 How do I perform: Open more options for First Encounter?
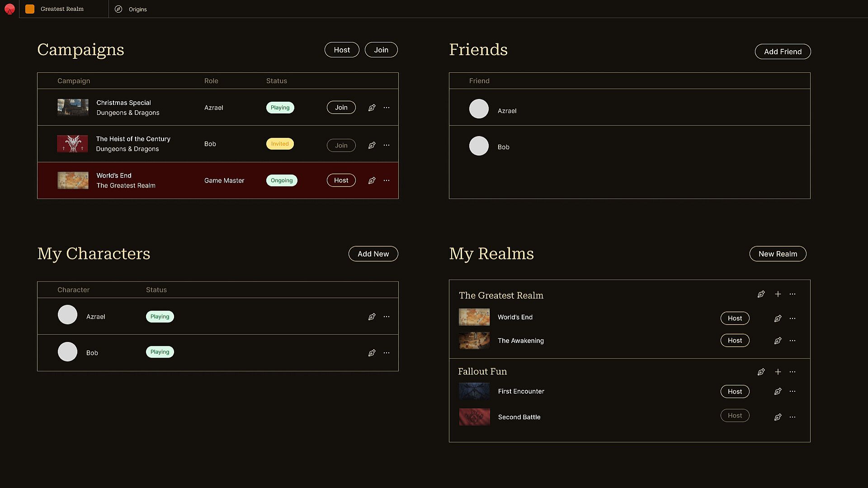click(x=792, y=391)
